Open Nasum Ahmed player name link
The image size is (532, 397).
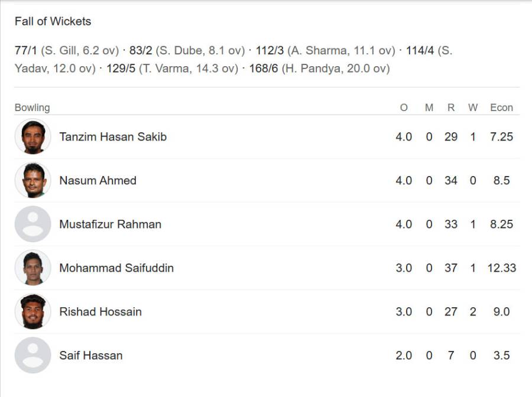click(98, 180)
